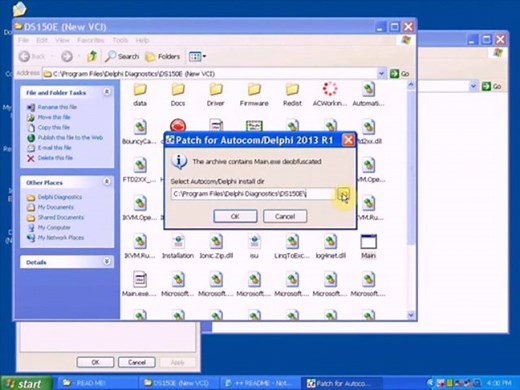520x390 pixels.
Task: Go to Delphi Diagnostics folder link
Action: [60, 197]
